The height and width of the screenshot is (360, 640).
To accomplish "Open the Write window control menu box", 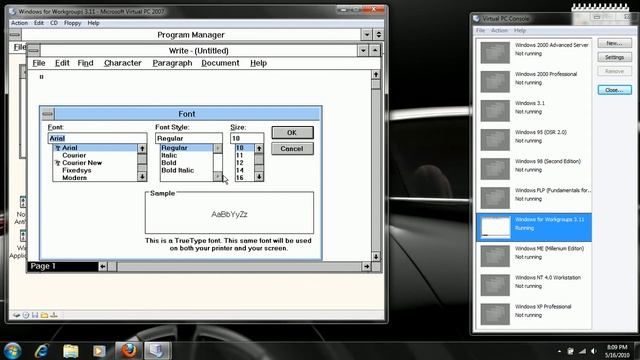I will coord(34,51).
